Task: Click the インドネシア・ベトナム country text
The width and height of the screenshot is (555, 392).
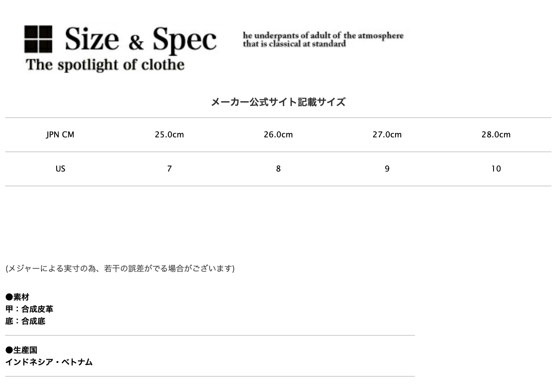Action: (49, 362)
